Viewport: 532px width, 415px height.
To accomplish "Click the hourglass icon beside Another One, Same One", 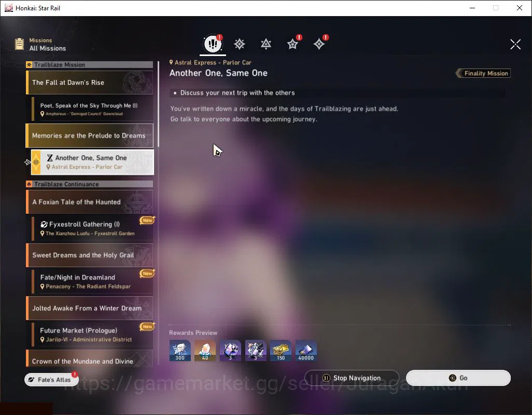I will pyautogui.click(x=50, y=158).
